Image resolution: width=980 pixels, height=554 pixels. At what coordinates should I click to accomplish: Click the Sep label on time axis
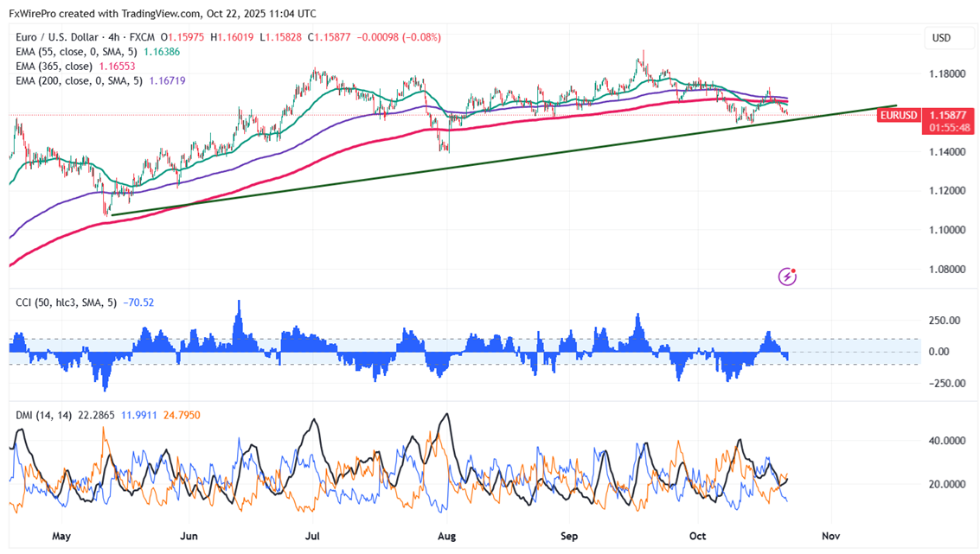(569, 536)
